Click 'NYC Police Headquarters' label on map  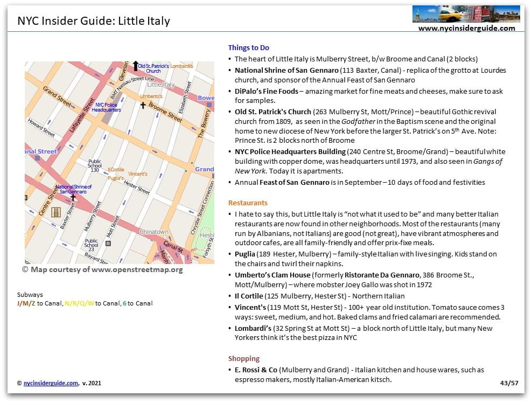pyautogui.click(x=106, y=107)
